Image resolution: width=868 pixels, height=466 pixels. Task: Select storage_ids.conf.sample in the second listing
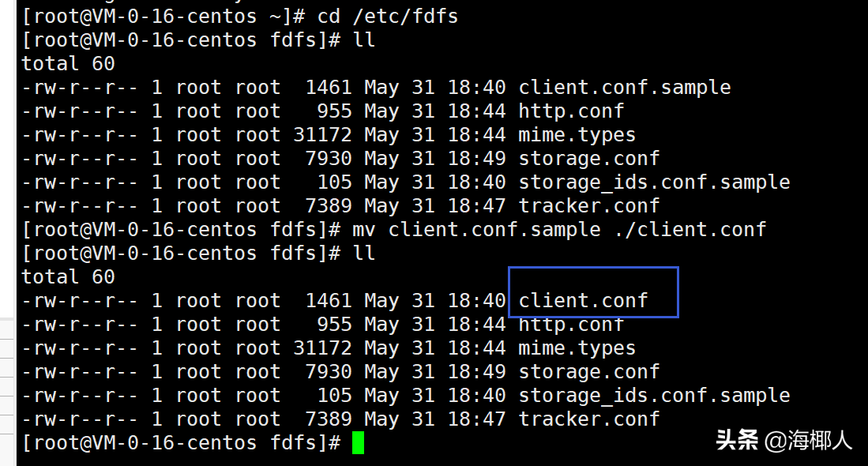point(654,396)
